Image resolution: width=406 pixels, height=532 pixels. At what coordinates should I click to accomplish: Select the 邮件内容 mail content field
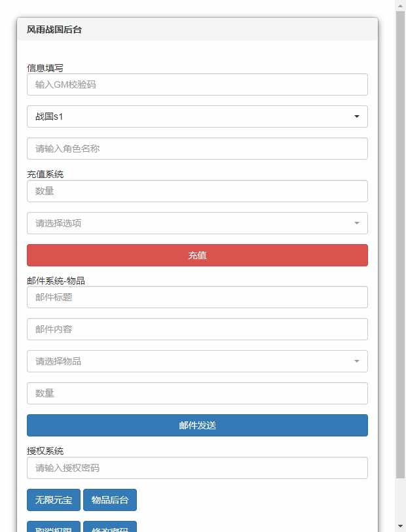coord(196,329)
